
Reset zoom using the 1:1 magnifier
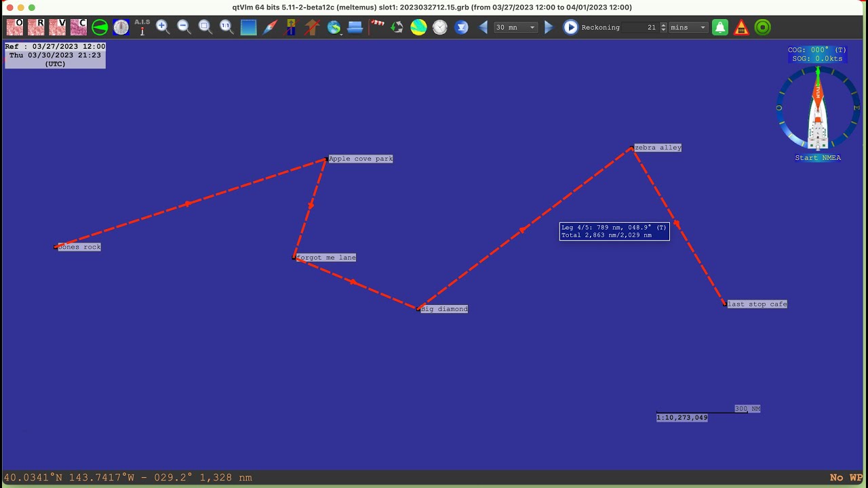(226, 27)
